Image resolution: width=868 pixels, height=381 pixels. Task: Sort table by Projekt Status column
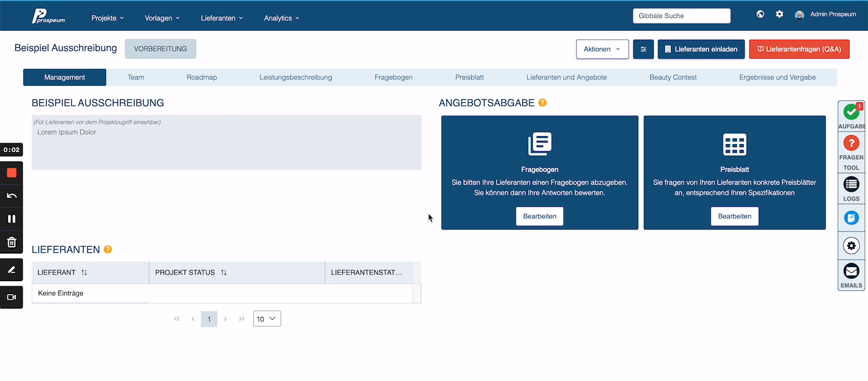[224, 273]
